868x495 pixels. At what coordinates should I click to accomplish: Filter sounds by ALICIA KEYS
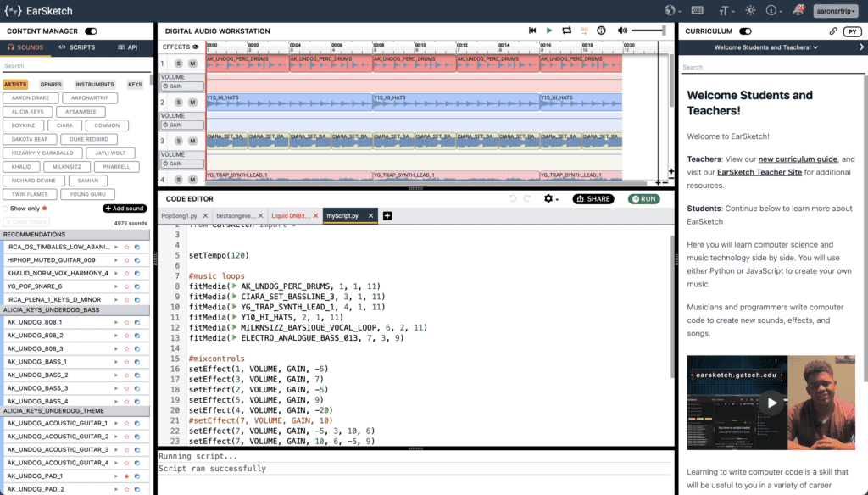(28, 112)
